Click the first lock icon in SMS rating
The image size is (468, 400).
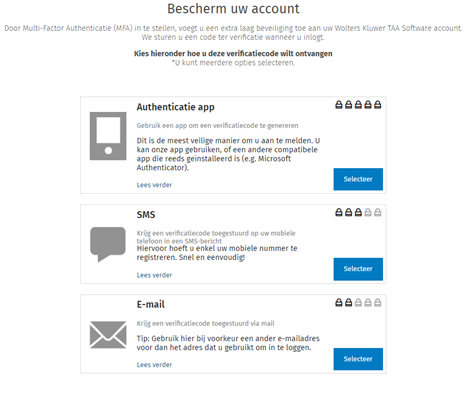339,212
